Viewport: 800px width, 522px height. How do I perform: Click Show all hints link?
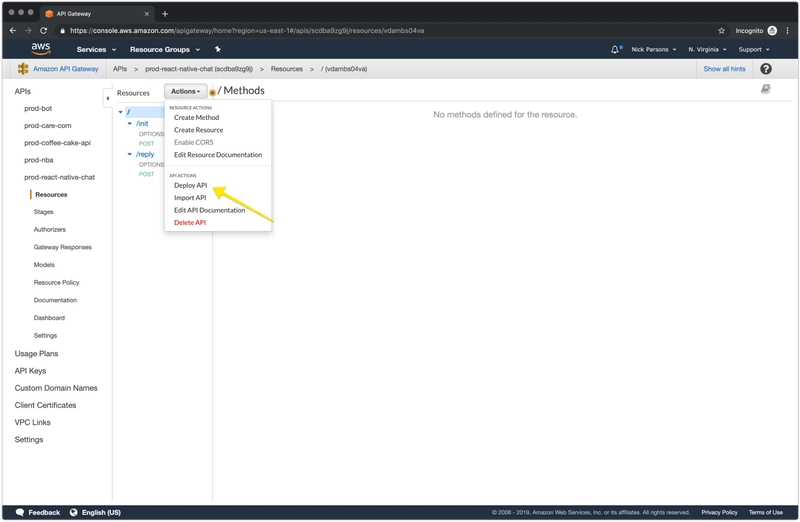point(724,69)
